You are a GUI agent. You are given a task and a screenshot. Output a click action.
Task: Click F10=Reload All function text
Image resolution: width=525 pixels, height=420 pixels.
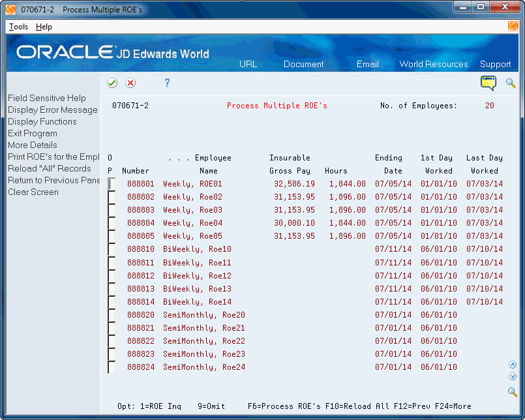(357, 406)
